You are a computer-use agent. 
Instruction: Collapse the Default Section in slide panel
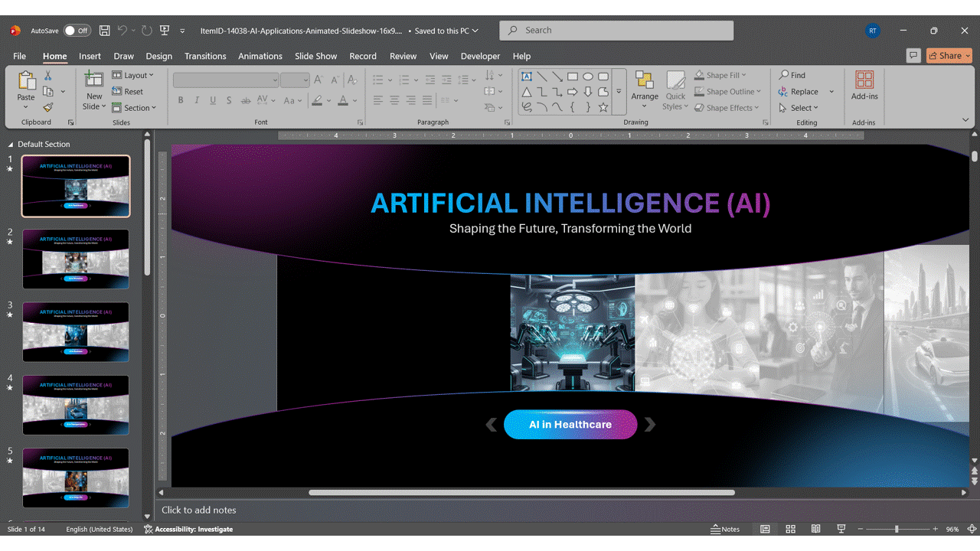point(11,145)
